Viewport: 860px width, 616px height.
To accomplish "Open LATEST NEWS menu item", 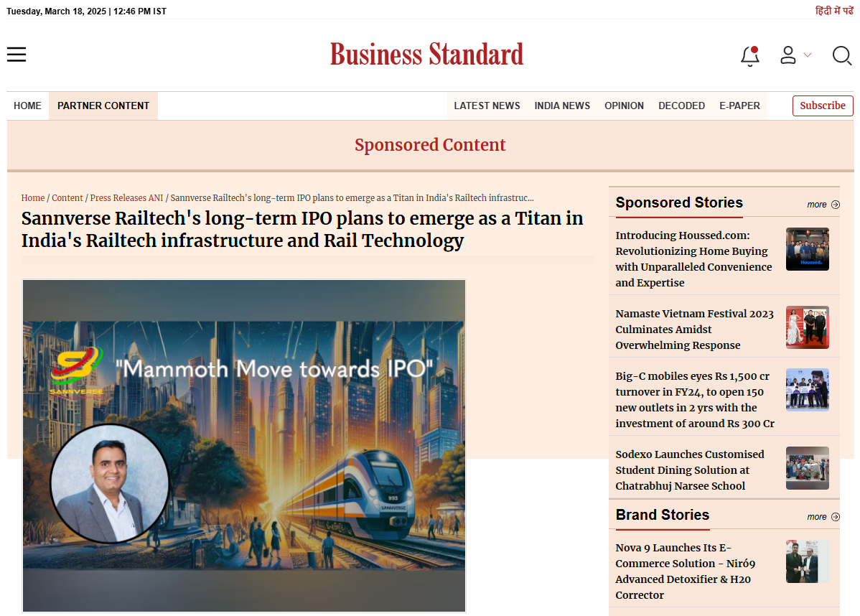I will [x=487, y=106].
